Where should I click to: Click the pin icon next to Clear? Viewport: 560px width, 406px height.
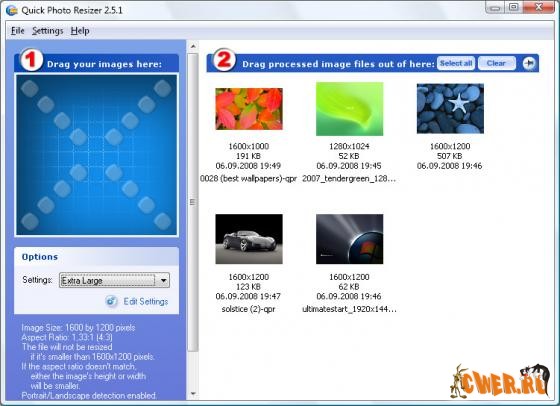coord(529,63)
